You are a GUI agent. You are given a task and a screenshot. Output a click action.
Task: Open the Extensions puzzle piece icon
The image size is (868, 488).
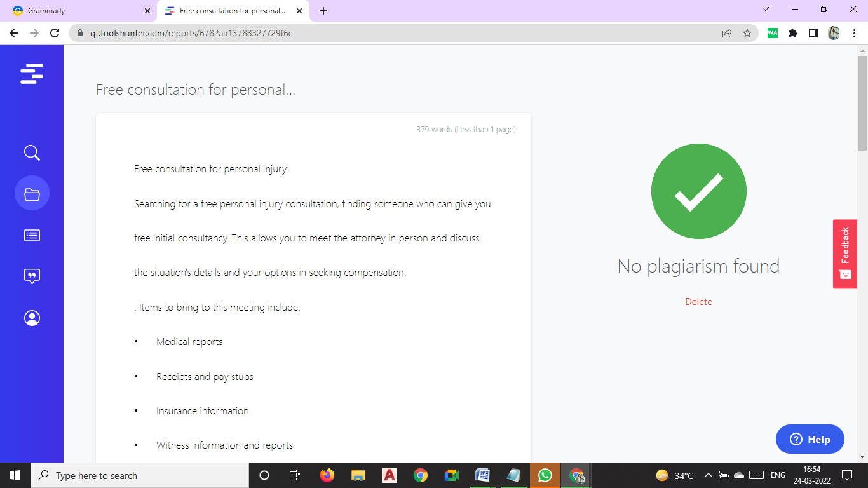(x=793, y=33)
